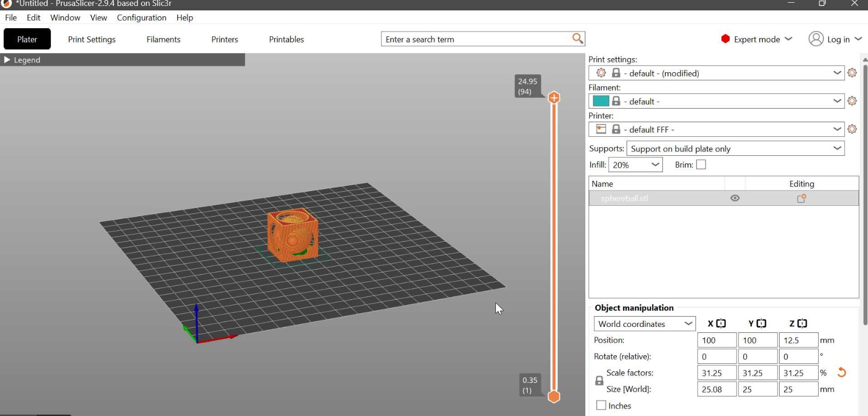Click the Scale factors X field
Image resolution: width=868 pixels, height=416 pixels.
pos(717,373)
